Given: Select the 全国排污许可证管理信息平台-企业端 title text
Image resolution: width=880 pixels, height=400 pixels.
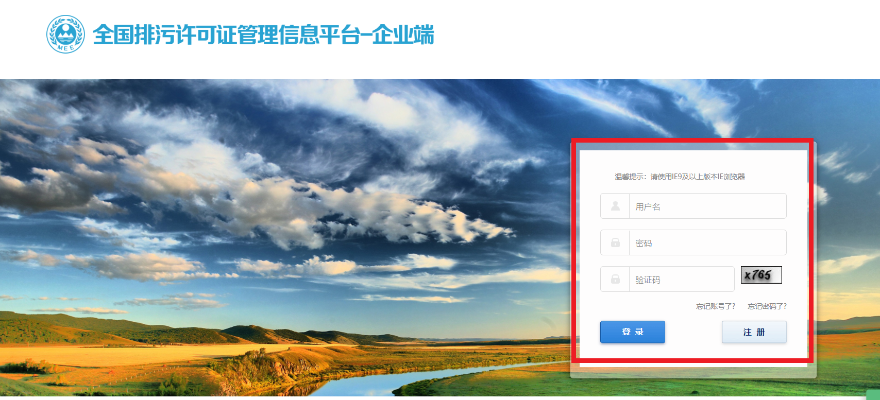Looking at the screenshot, I should coord(263,35).
